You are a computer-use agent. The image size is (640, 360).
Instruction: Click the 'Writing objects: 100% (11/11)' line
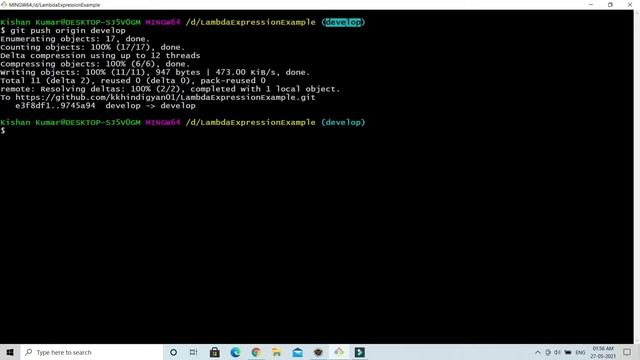tap(155, 72)
